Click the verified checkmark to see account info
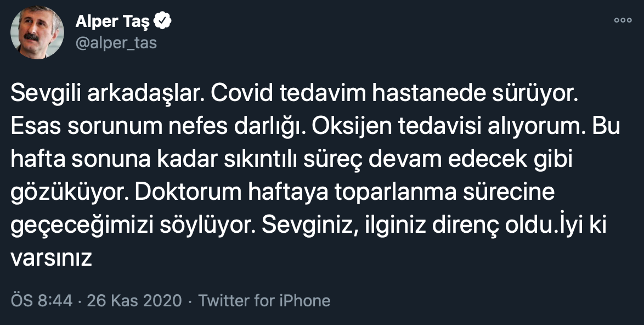 pos(162,20)
